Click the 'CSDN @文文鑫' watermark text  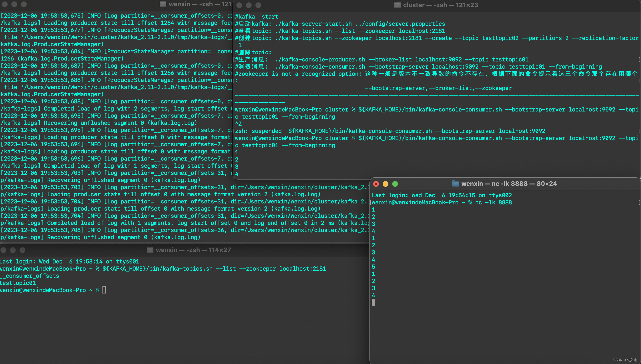tap(625, 360)
